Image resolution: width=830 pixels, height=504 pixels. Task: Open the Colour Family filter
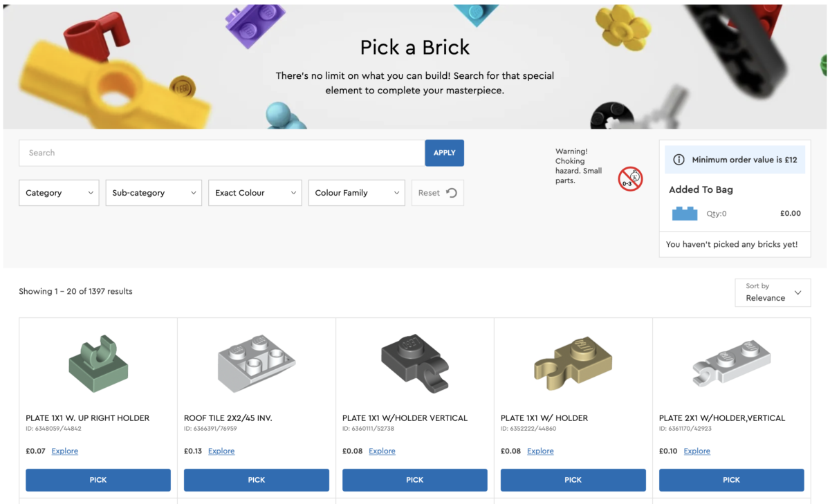coord(356,193)
